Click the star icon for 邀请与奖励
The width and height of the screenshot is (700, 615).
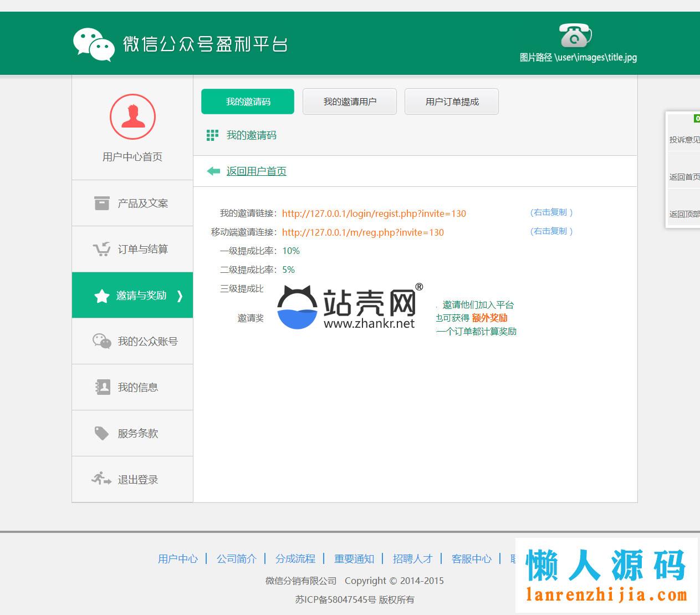tap(101, 296)
